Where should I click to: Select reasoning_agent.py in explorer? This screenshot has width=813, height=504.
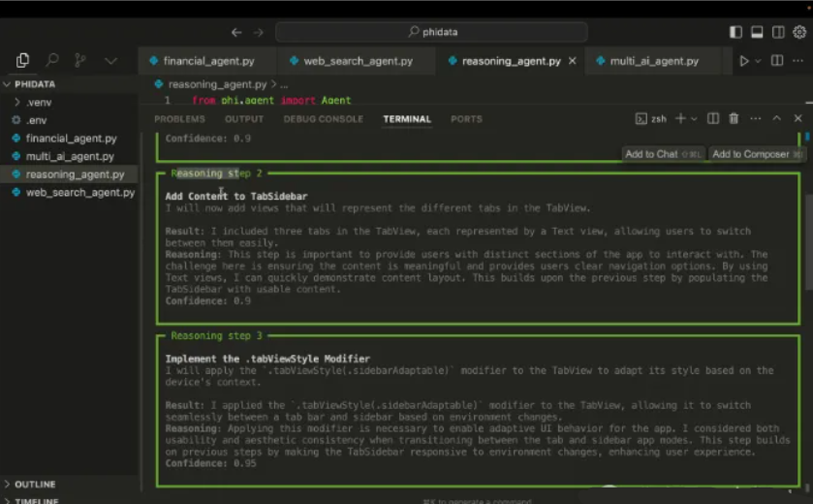point(70,174)
